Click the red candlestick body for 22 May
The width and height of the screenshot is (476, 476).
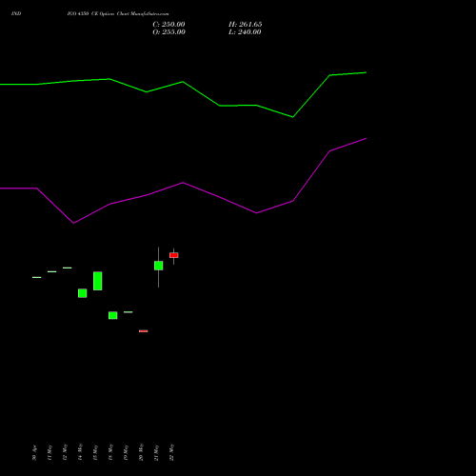(174, 255)
